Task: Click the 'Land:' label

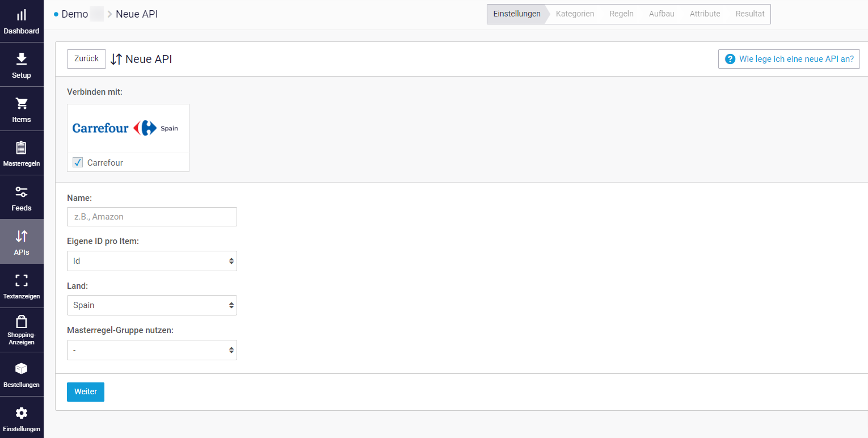Action: [x=78, y=286]
